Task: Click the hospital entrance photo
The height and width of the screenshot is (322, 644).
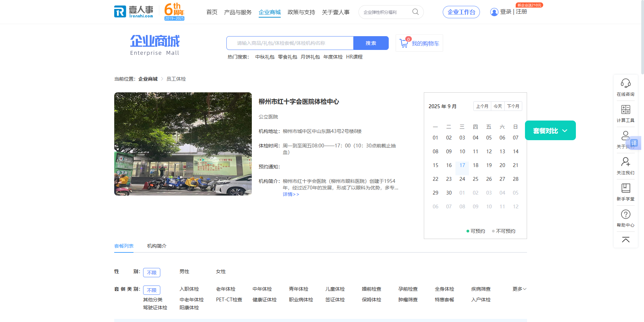Action: (183, 144)
